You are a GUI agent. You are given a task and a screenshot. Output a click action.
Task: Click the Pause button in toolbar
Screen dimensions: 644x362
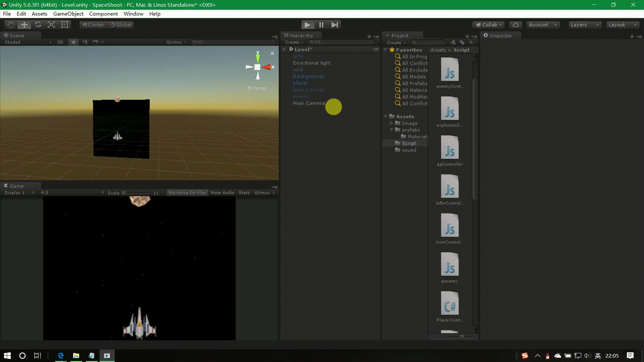point(321,25)
